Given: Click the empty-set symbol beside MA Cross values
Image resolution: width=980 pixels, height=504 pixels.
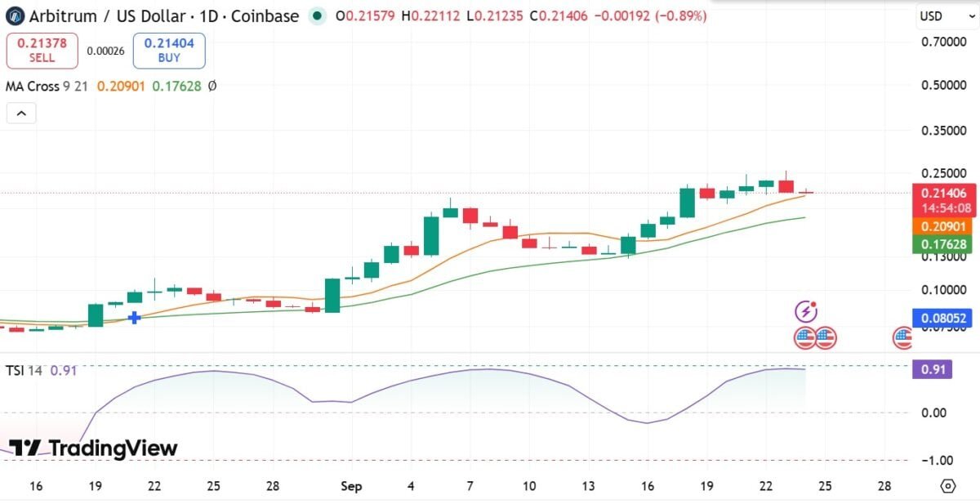Looking at the screenshot, I should point(212,86).
